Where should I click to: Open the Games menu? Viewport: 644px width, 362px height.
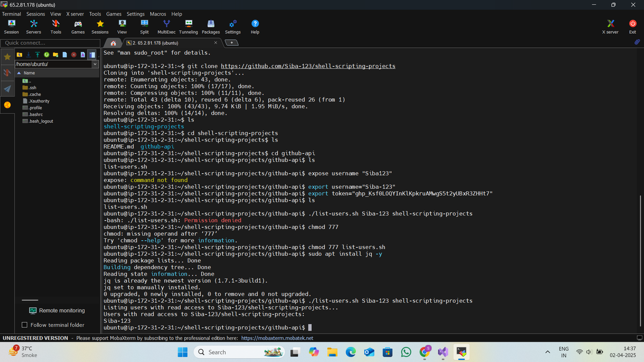114,14
